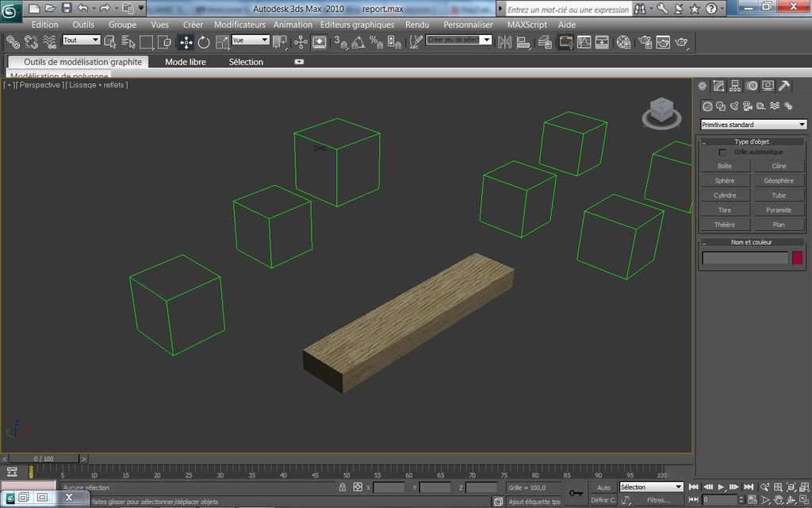The height and width of the screenshot is (508, 812).
Task: Open the Créer jeu de sélection dropdown
Action: pyautogui.click(x=458, y=40)
